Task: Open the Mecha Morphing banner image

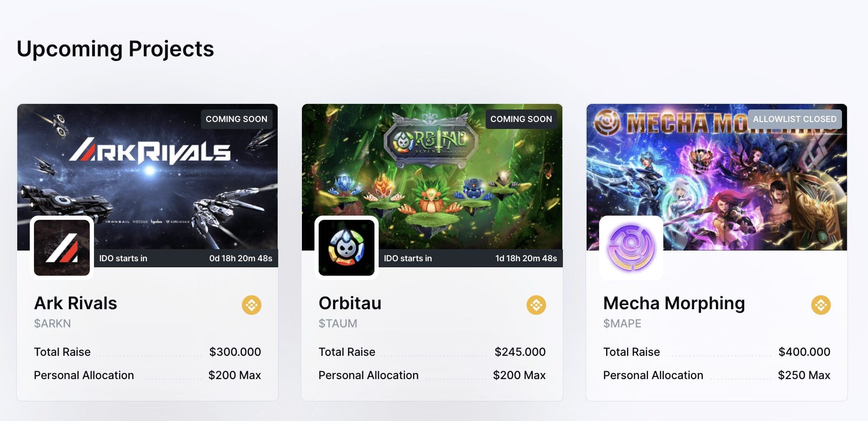Action: tap(717, 177)
